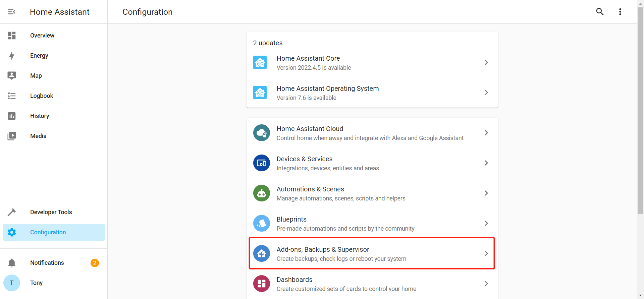The width and height of the screenshot is (644, 299).
Task: Open Automations & Scenes settings
Action: [x=372, y=193]
